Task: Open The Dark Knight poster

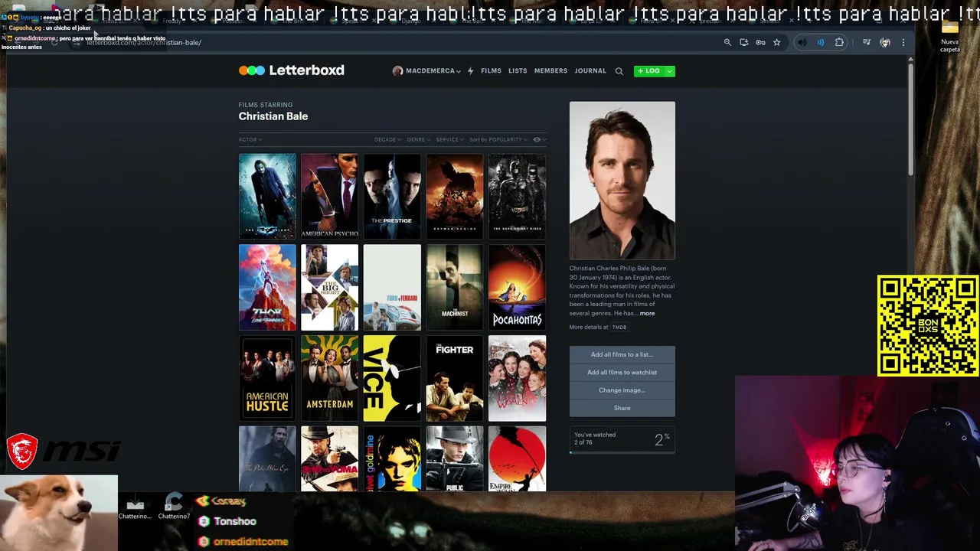Action: (x=267, y=197)
